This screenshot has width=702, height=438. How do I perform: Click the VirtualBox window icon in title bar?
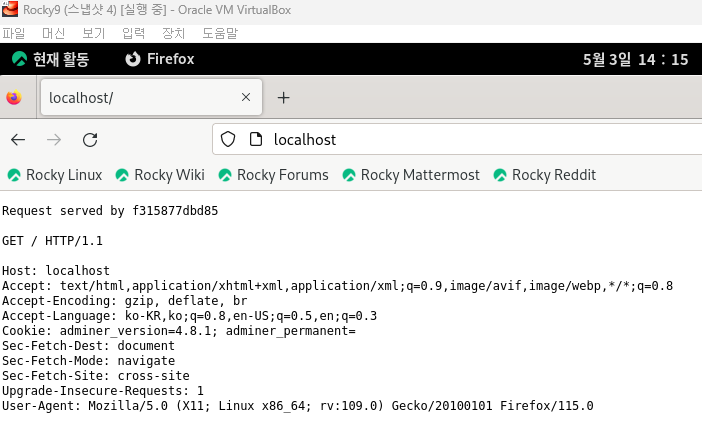point(9,10)
